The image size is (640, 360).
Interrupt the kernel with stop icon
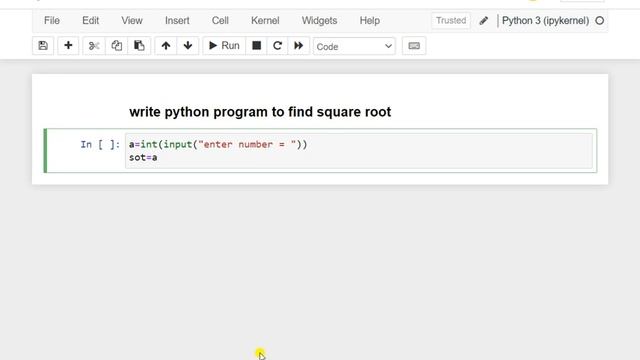point(256,46)
